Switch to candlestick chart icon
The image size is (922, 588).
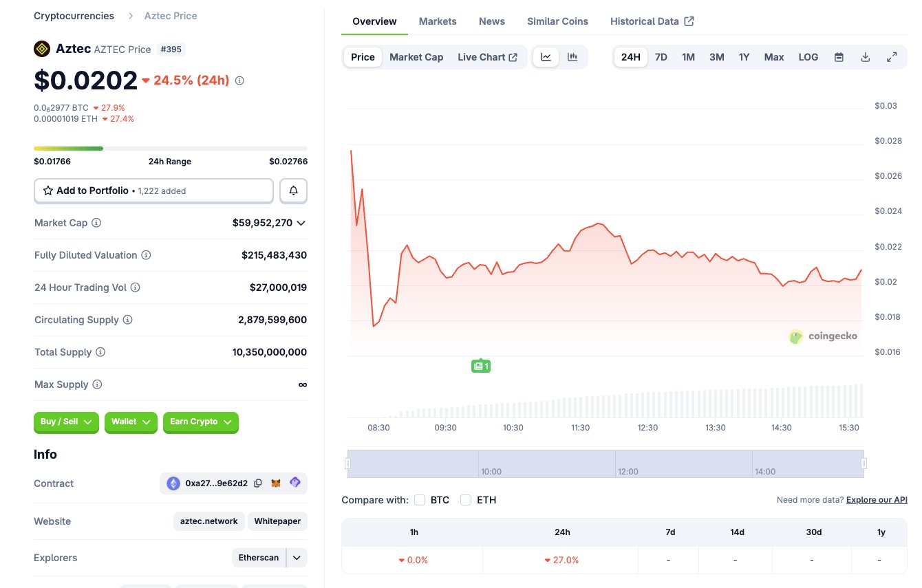click(572, 57)
